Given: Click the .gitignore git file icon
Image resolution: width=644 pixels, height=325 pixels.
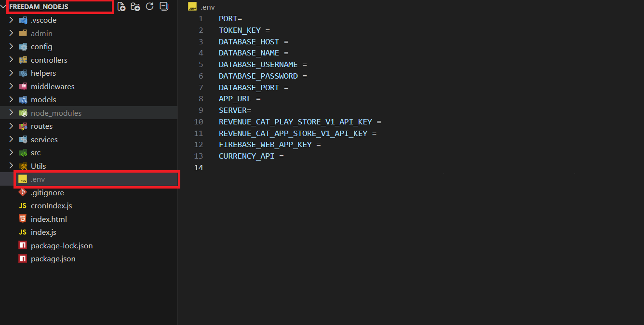Looking at the screenshot, I should 23,192.
